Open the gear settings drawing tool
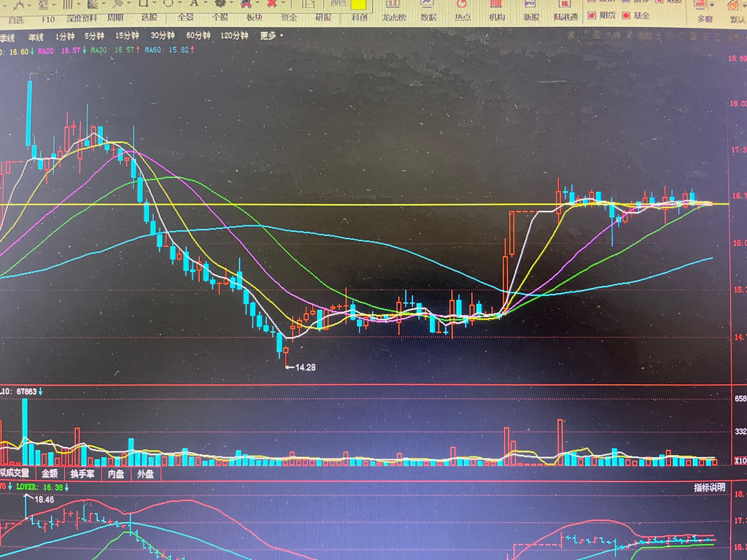Viewport: 747px width, 560px height. 220,3
